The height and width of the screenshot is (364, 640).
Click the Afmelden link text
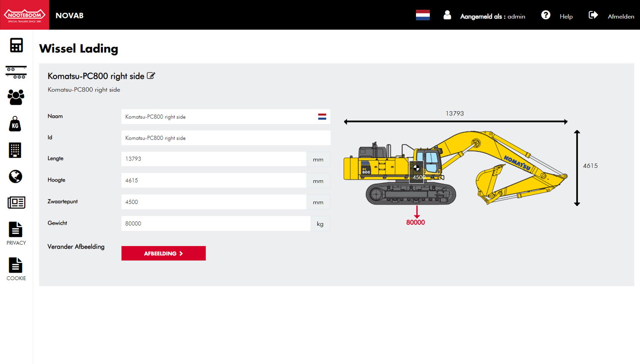coord(621,17)
